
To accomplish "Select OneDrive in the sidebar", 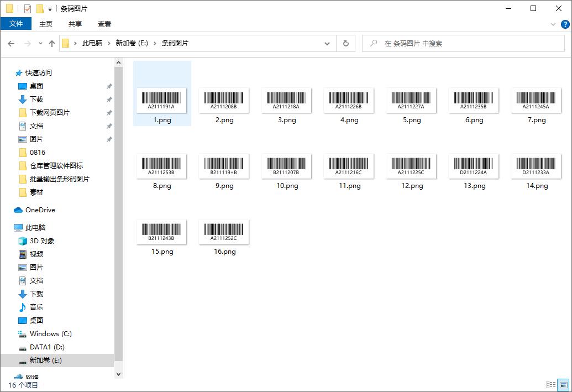I will coord(39,210).
